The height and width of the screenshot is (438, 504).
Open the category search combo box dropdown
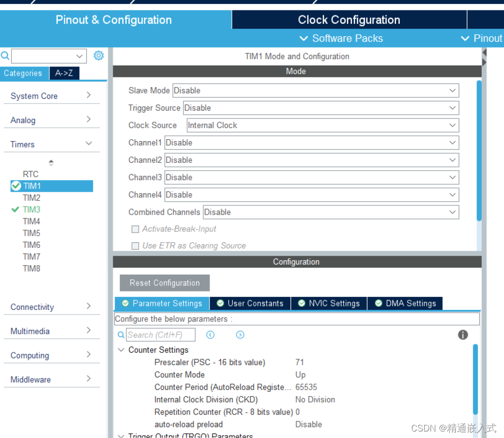click(x=79, y=56)
